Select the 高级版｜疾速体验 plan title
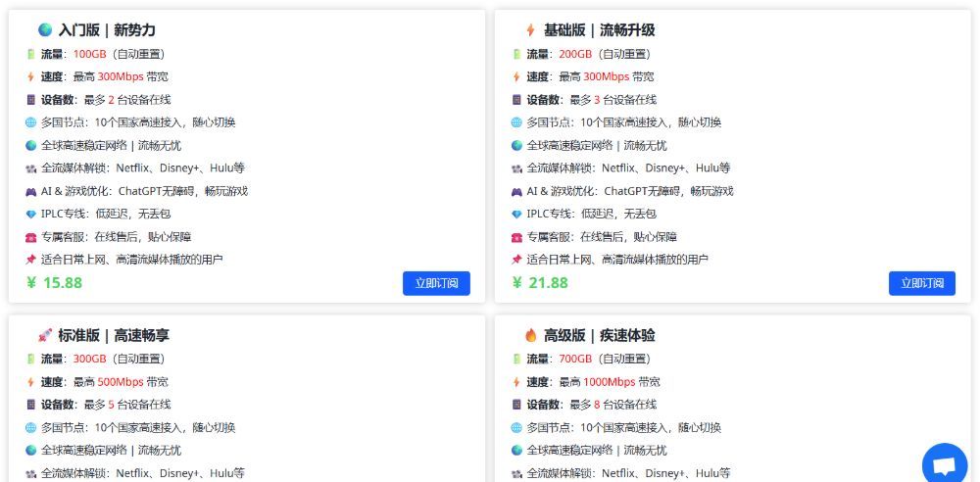 click(599, 335)
